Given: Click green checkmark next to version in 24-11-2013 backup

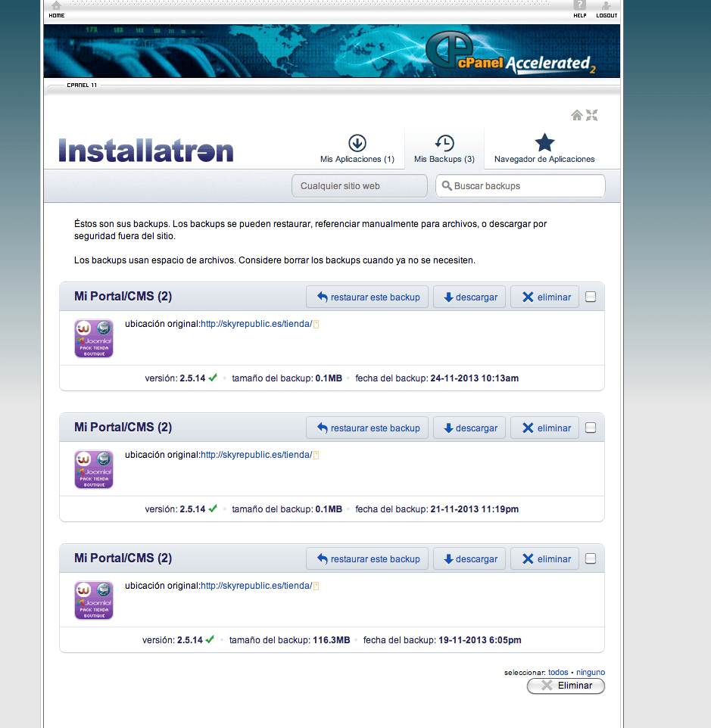Looking at the screenshot, I should [213, 378].
